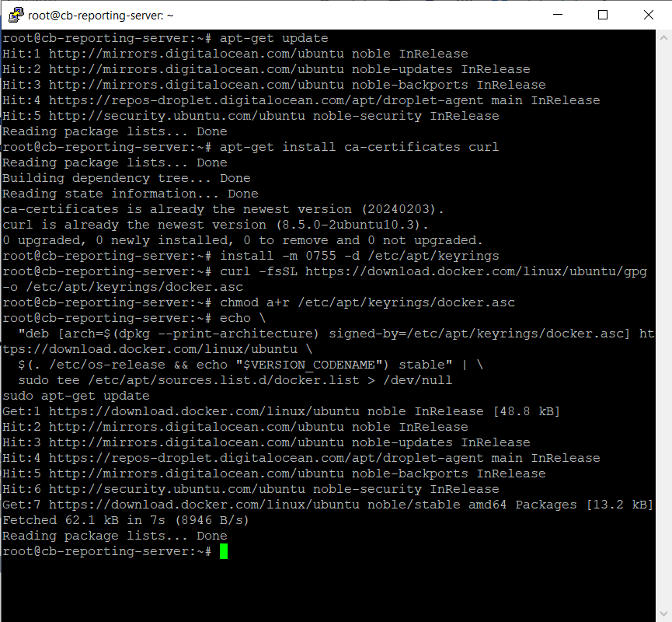Click 'Hit:6' security.ubuntu.com noble-security line
Image resolution: width=672 pixels, height=622 pixels.
(x=251, y=489)
